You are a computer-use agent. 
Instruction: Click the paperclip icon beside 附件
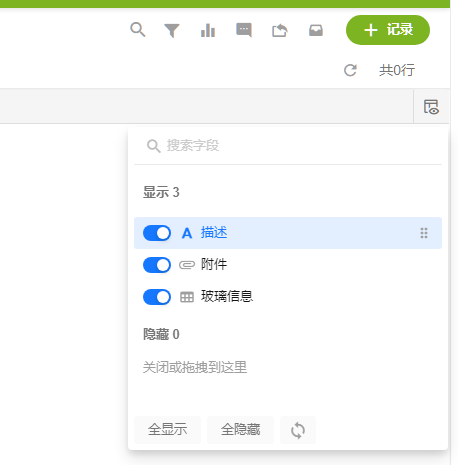click(187, 265)
